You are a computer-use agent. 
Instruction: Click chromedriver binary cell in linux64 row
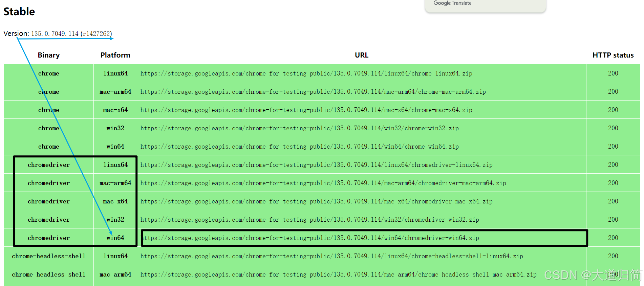coord(49,165)
